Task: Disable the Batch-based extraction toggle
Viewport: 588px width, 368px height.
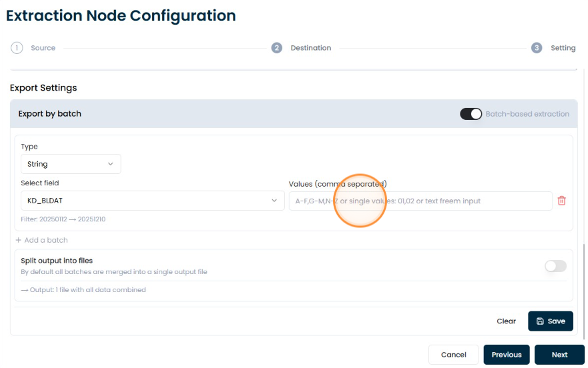Action: click(471, 114)
